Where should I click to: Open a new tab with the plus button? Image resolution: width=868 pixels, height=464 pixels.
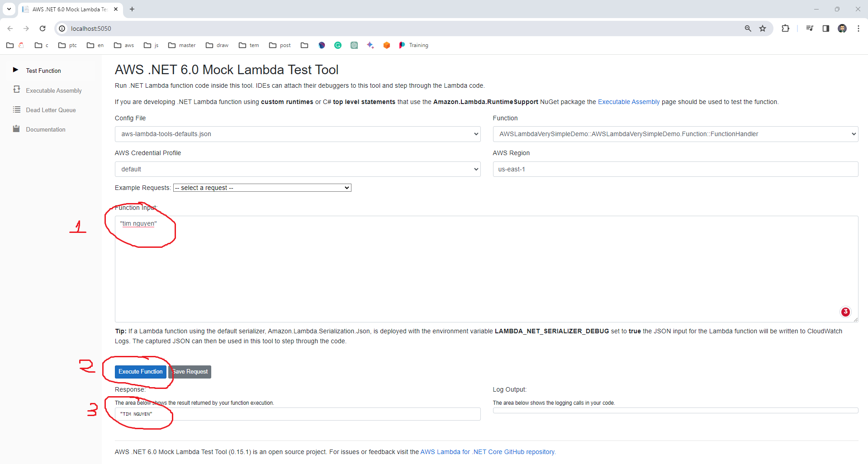tap(132, 9)
